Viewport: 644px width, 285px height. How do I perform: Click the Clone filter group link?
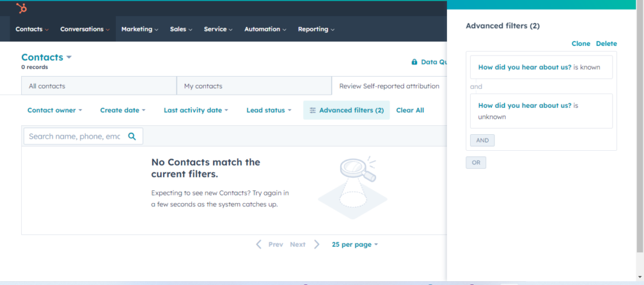click(580, 44)
